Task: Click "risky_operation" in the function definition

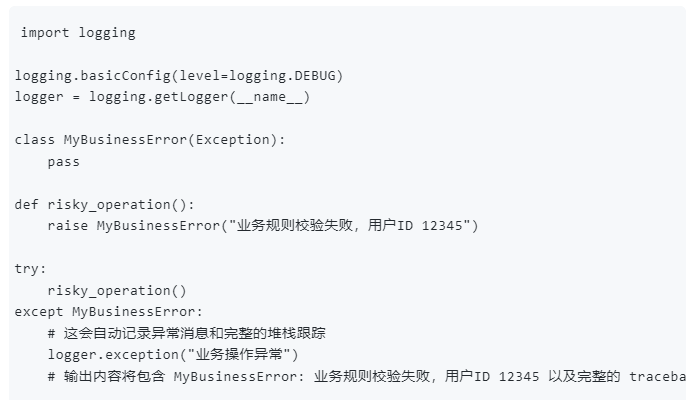Action: point(108,204)
